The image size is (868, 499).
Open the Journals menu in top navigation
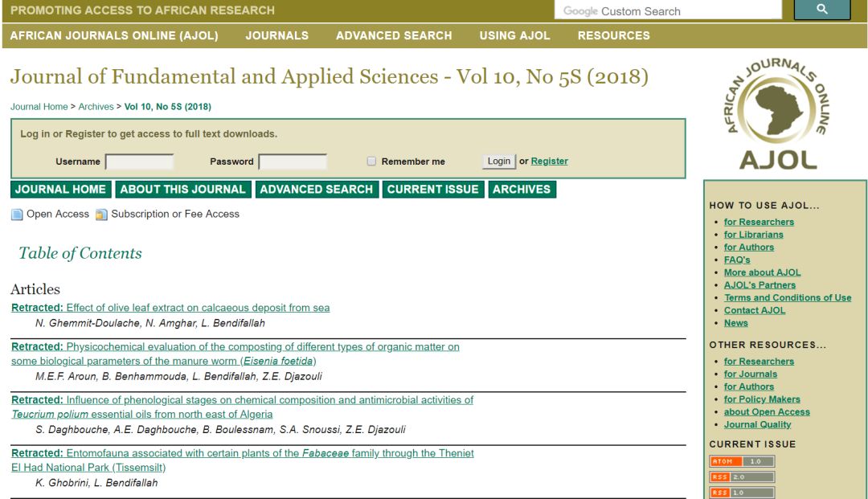[x=276, y=35]
